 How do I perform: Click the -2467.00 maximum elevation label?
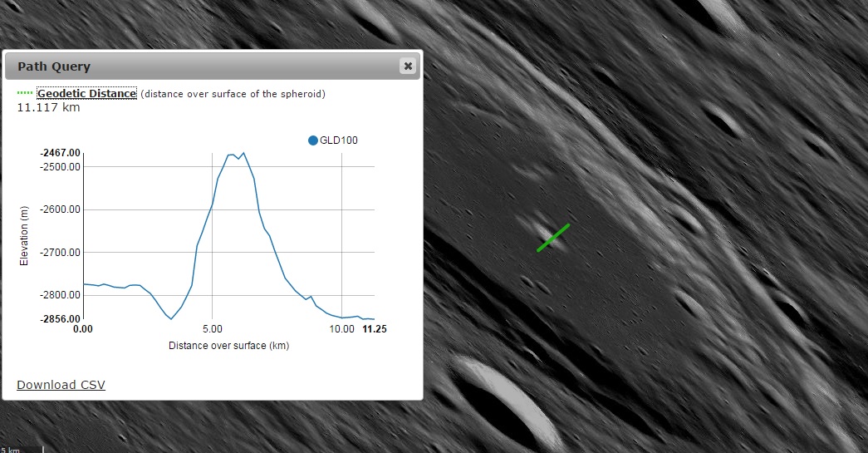[x=61, y=153]
